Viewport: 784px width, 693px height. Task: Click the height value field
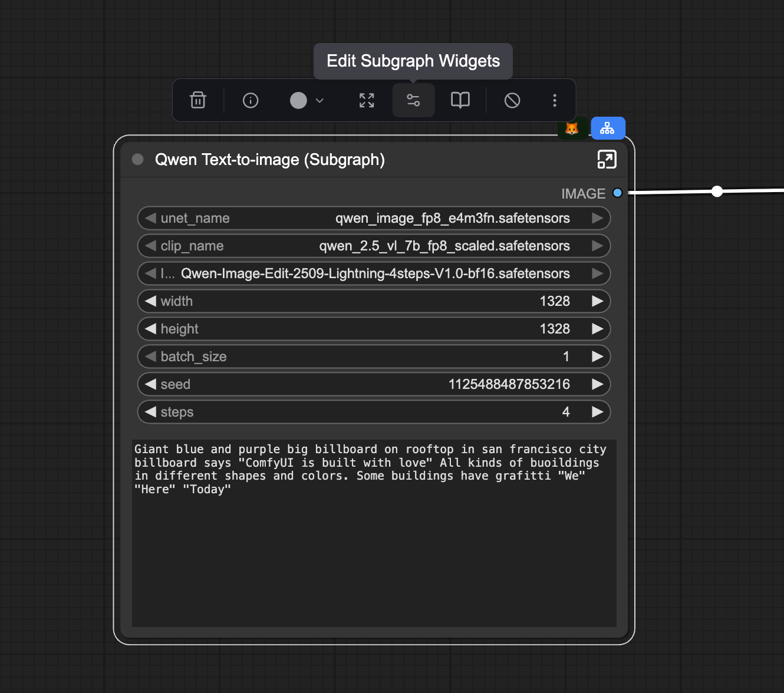374,329
